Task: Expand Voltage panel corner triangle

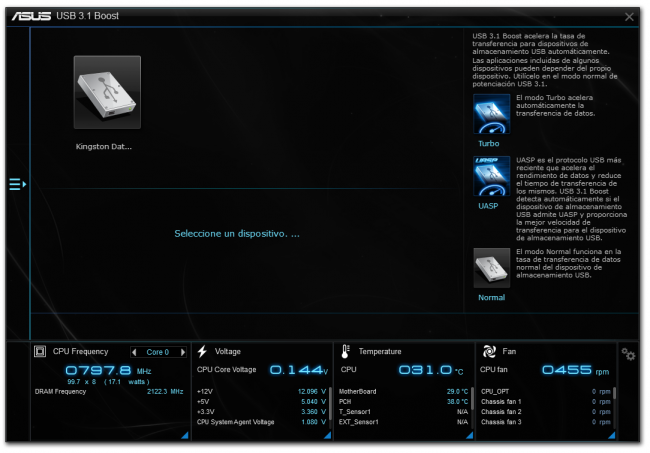Action: tap(327, 435)
